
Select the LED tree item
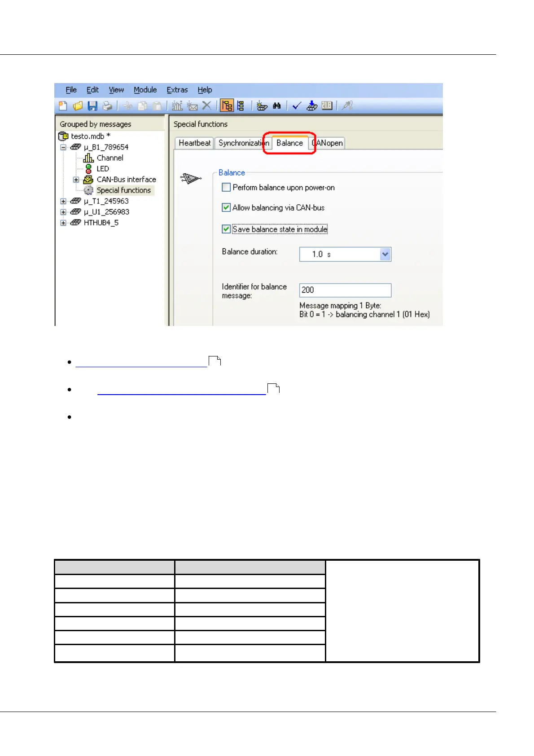coord(103,169)
